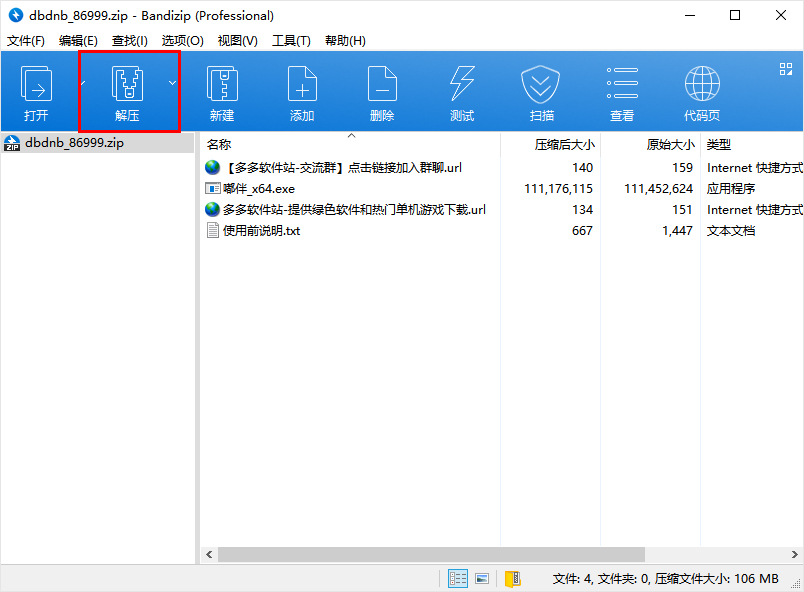Select 多多软件站-提供绿色软件和热门单机游戏下载.url

pos(354,210)
